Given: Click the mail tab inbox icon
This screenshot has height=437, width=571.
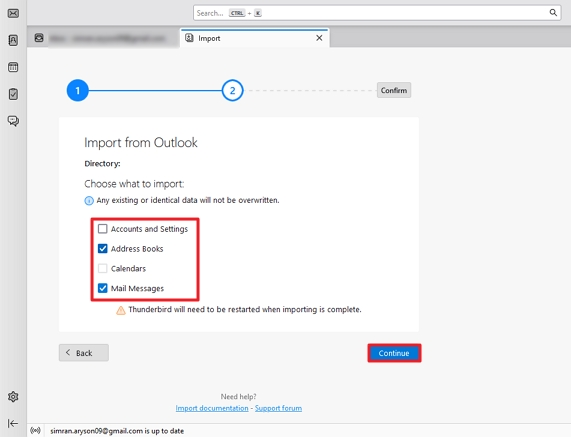Looking at the screenshot, I should [x=39, y=38].
